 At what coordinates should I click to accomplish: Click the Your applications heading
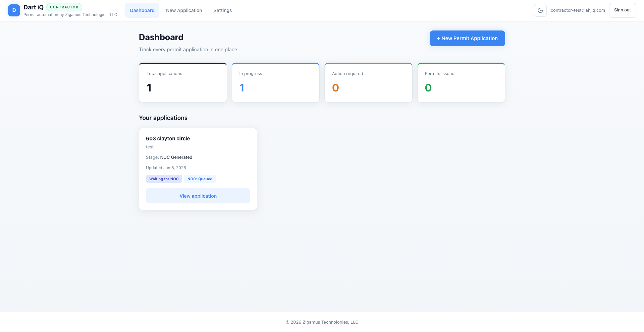pos(163,118)
